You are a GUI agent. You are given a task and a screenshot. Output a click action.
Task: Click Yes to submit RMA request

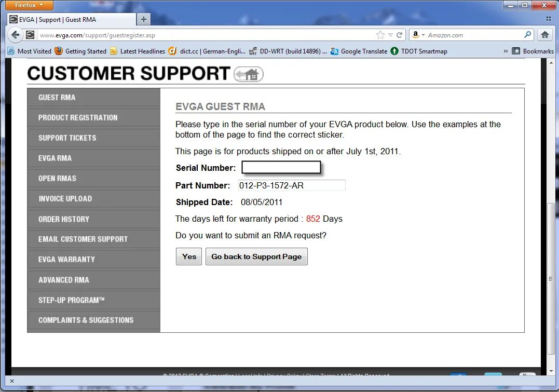189,256
